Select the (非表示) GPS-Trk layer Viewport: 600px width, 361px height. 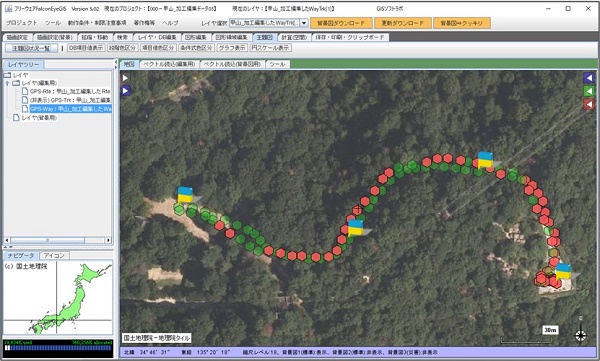tap(70, 100)
